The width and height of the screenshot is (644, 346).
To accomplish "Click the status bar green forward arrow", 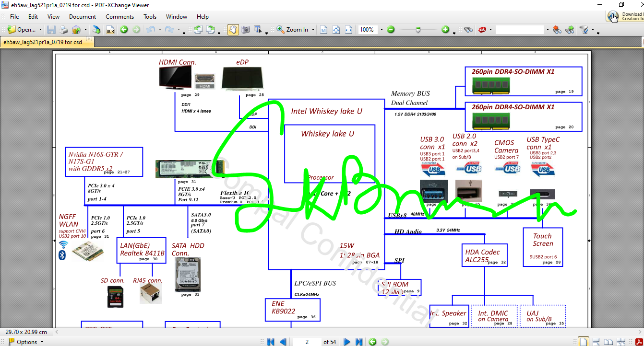I will tap(384, 342).
